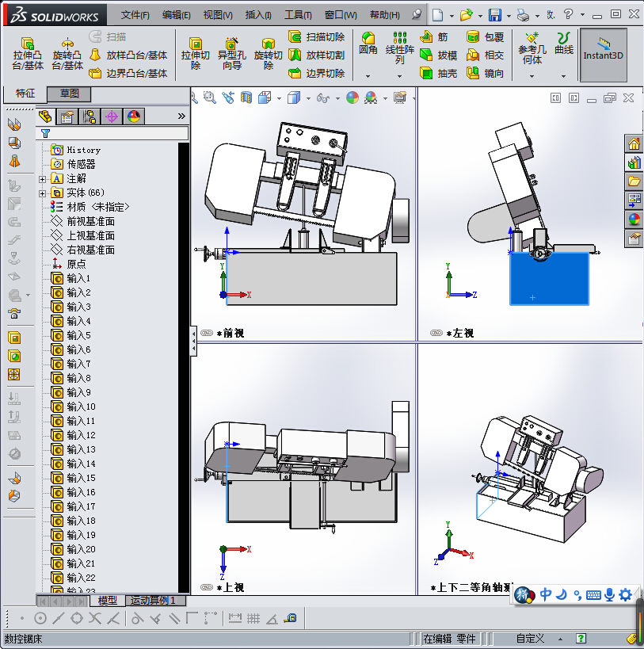Click the 扫描切除 (Swept Cut) button
The height and width of the screenshot is (649, 644).
click(317, 36)
